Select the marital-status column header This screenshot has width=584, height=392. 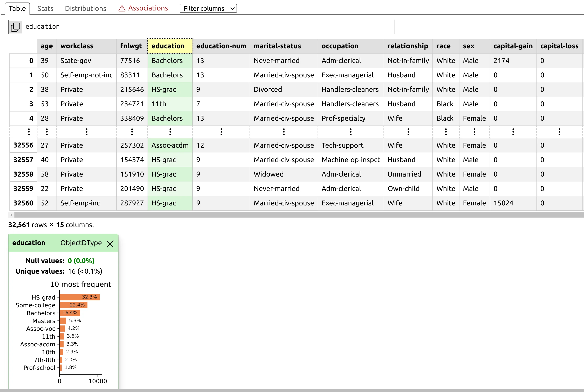tap(284, 46)
